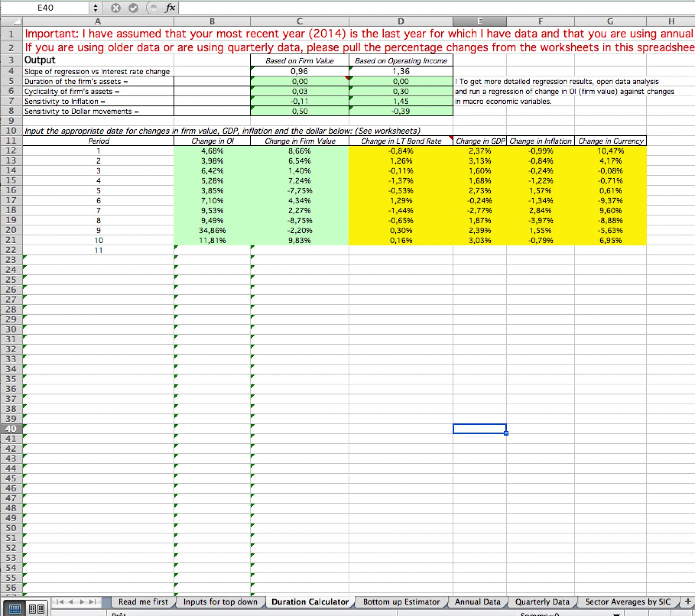
Task: Click 'Change in GDP' column heading
Action: [x=480, y=141]
